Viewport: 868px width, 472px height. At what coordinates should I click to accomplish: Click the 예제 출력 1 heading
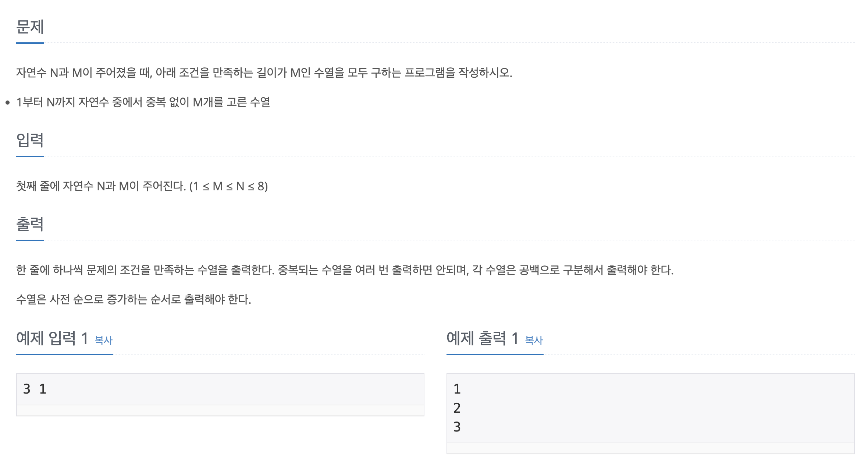[483, 338]
